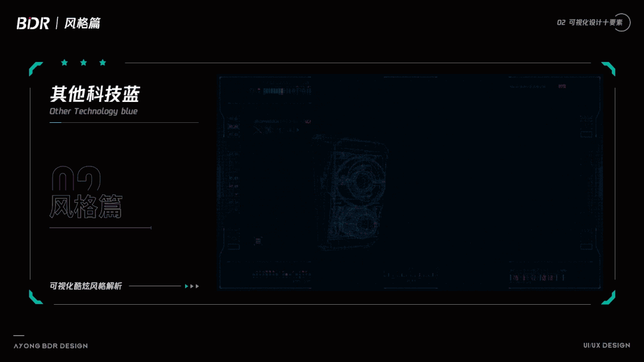Click the 3D machine model in the preview
Screen dimensions: 644x362
(351, 192)
